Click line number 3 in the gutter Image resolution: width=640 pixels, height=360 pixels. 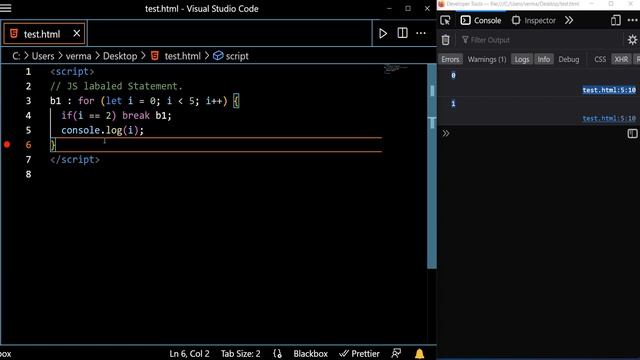28,101
